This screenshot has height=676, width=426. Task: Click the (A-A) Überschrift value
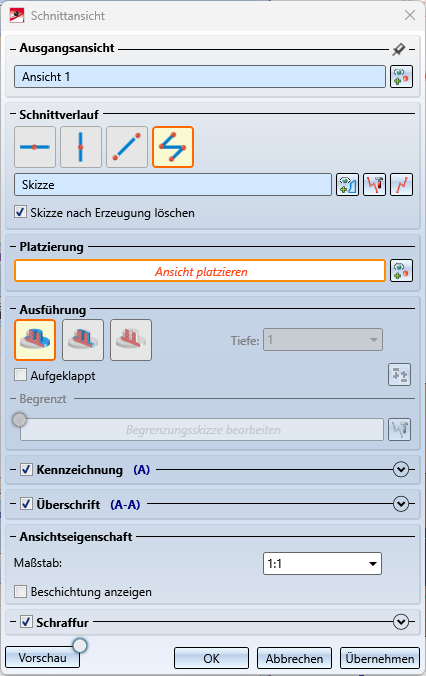(x=125, y=504)
